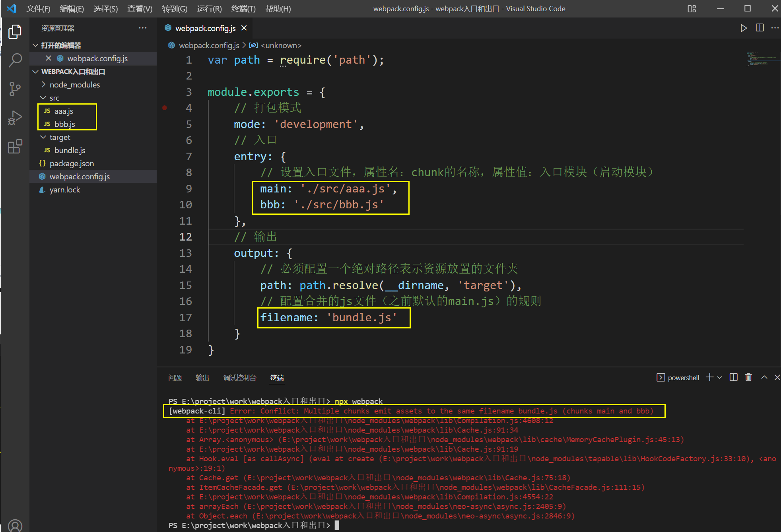Viewport: 781px width, 532px height.
Task: Close the webpack.config.js editor tab
Action: [x=244, y=28]
